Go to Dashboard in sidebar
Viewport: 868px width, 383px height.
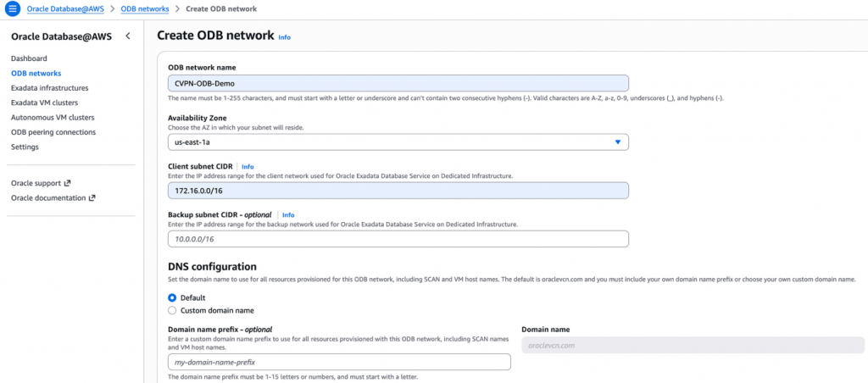click(x=29, y=58)
